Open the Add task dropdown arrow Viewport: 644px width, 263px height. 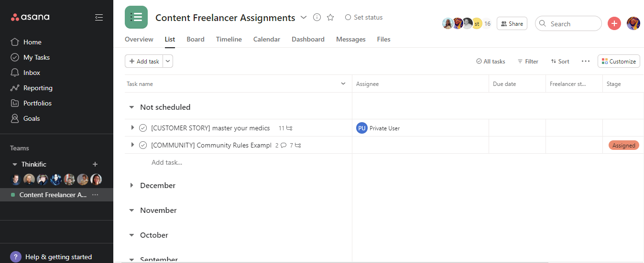click(x=168, y=61)
